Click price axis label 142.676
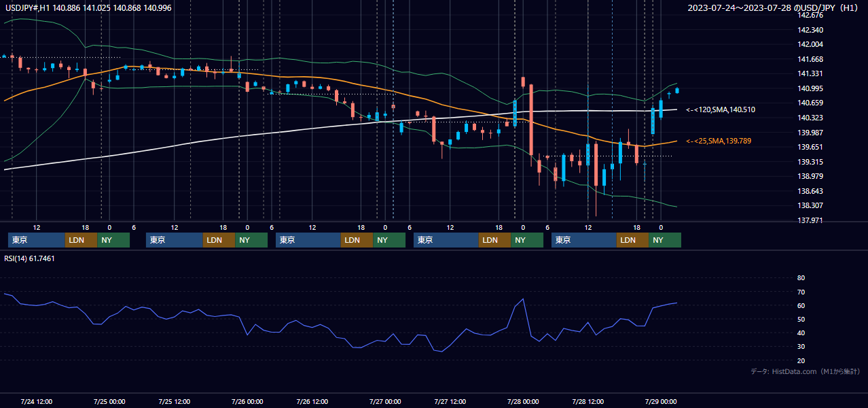 811,16
